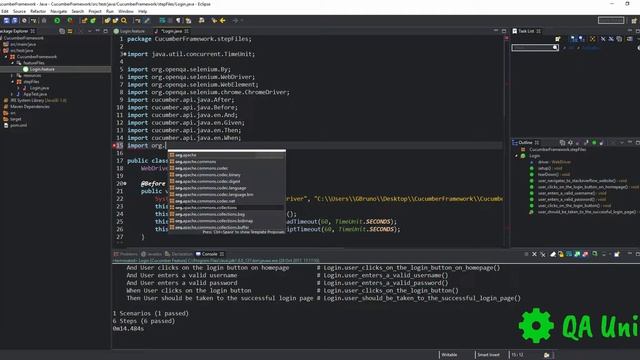This screenshot has width=640, height=360.
Task: Collapse the @Before method at line 20
Action: point(124,184)
